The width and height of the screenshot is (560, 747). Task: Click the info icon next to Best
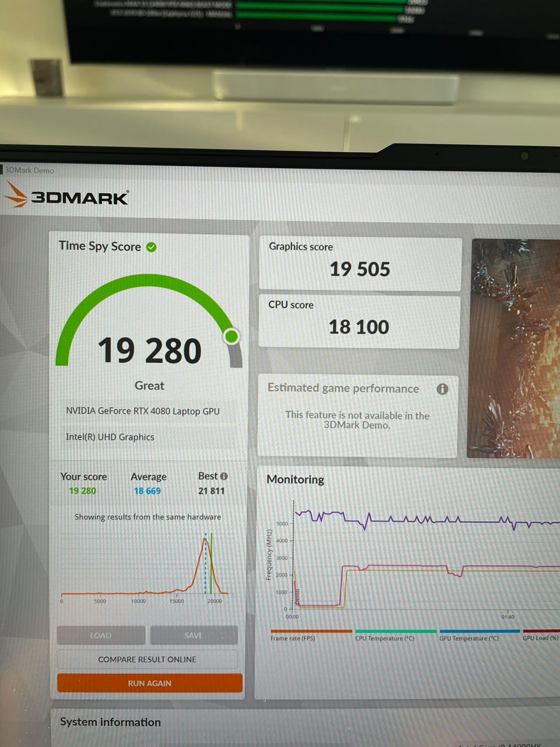[224, 476]
